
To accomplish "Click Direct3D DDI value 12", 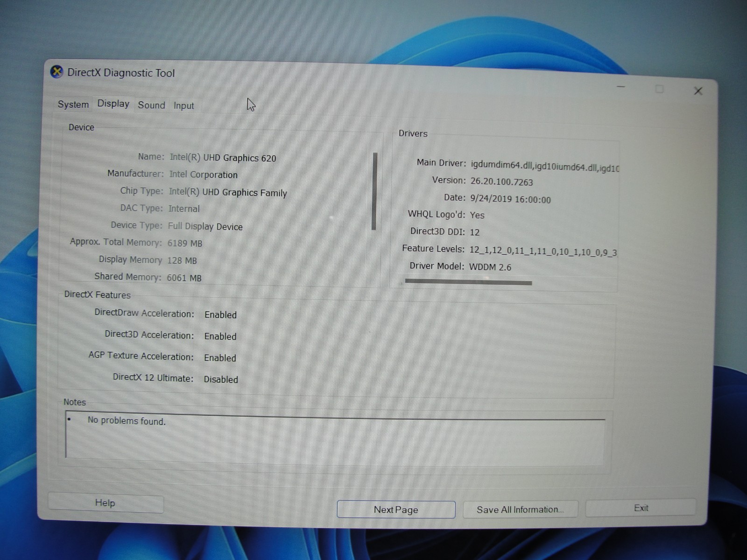I will pyautogui.click(x=474, y=232).
